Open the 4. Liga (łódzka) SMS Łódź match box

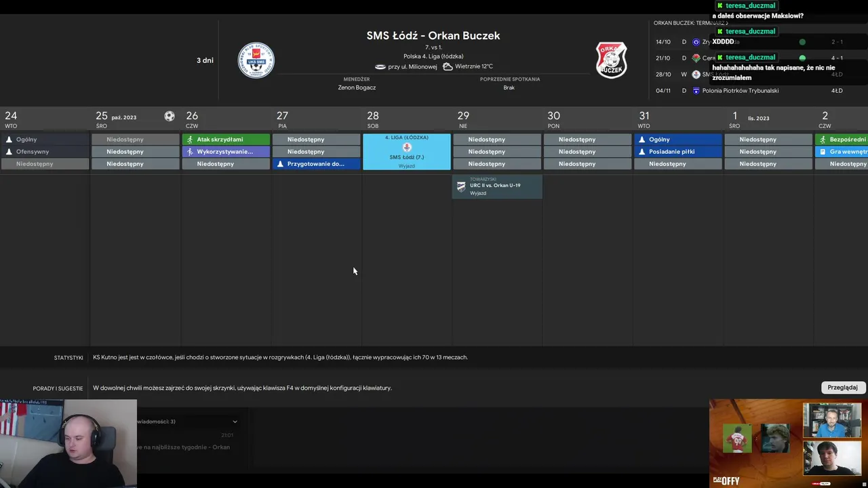407,152
